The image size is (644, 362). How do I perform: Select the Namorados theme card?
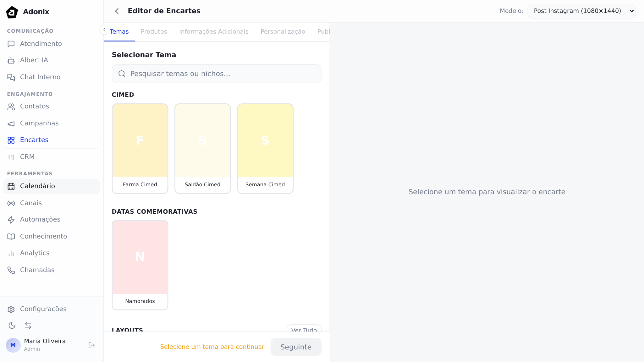pos(140,265)
